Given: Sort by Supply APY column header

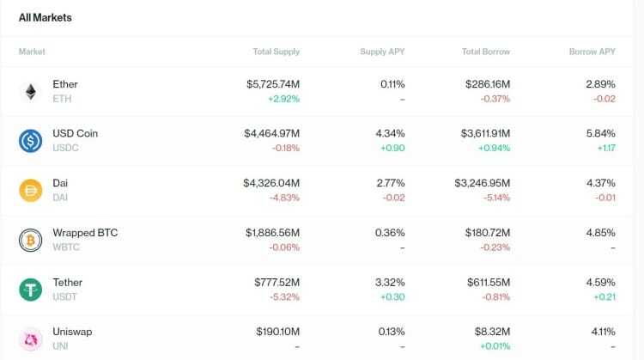Looking at the screenshot, I should pos(382,52).
